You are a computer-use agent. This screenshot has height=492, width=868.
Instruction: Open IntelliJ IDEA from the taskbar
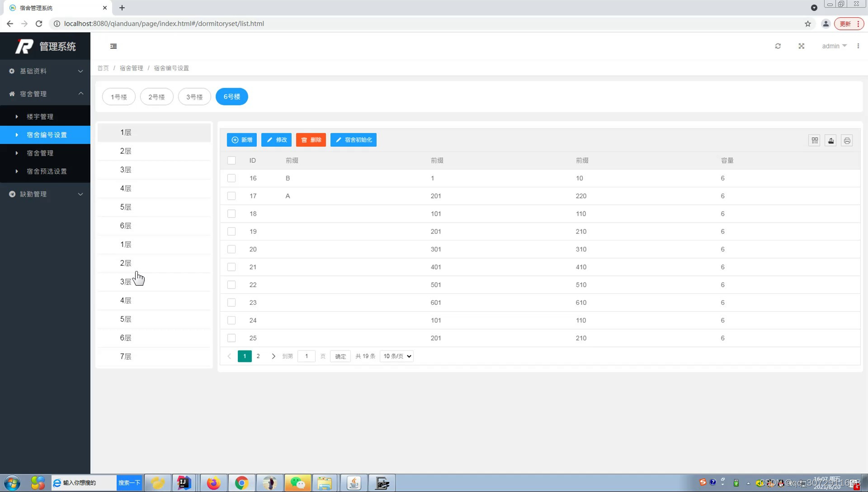coord(184,483)
